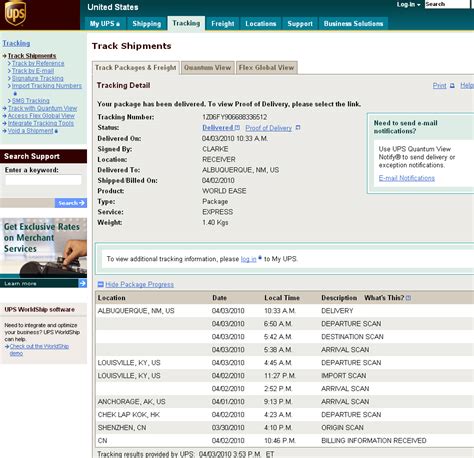Open the Business Solutions tab
This screenshot has height=458, width=474.
(x=353, y=24)
